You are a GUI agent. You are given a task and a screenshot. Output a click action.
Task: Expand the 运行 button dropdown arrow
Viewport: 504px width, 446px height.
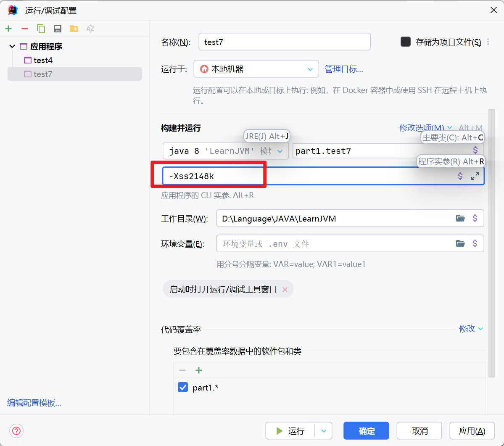coord(323,430)
